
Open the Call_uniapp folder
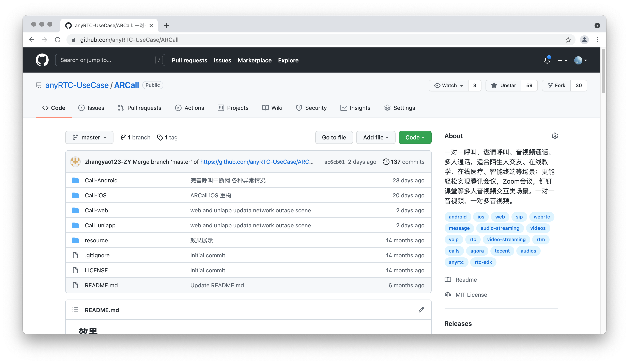100,225
